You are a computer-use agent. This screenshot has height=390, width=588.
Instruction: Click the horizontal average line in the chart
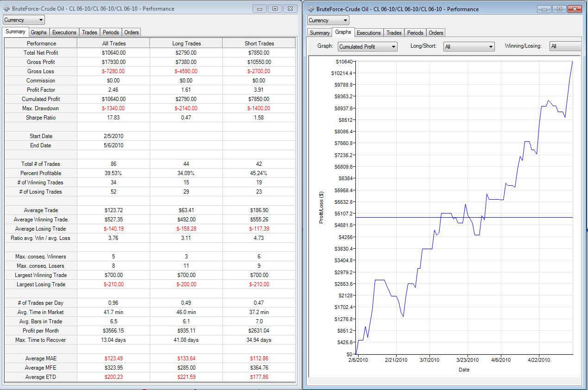[464, 217]
